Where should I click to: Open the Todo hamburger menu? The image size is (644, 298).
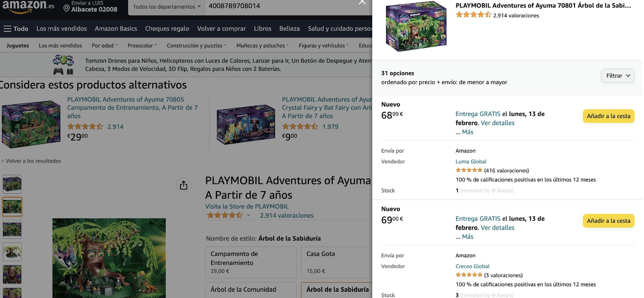click(16, 29)
